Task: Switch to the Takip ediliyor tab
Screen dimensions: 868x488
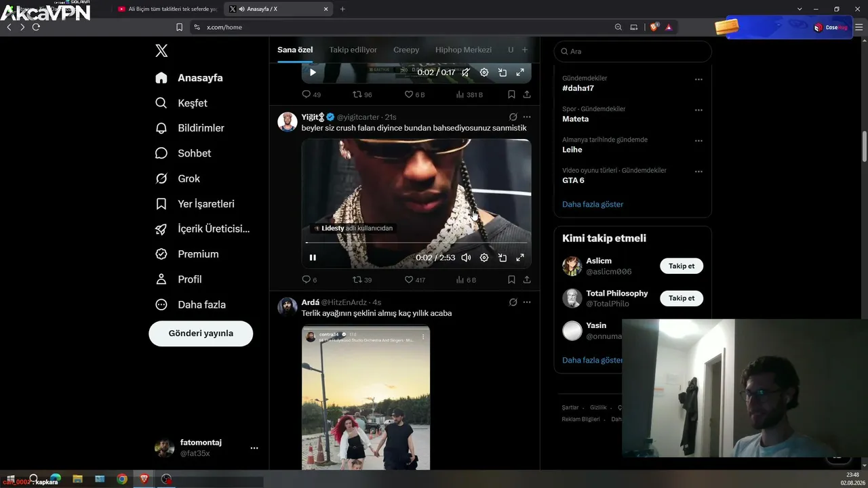Action: coord(353,49)
